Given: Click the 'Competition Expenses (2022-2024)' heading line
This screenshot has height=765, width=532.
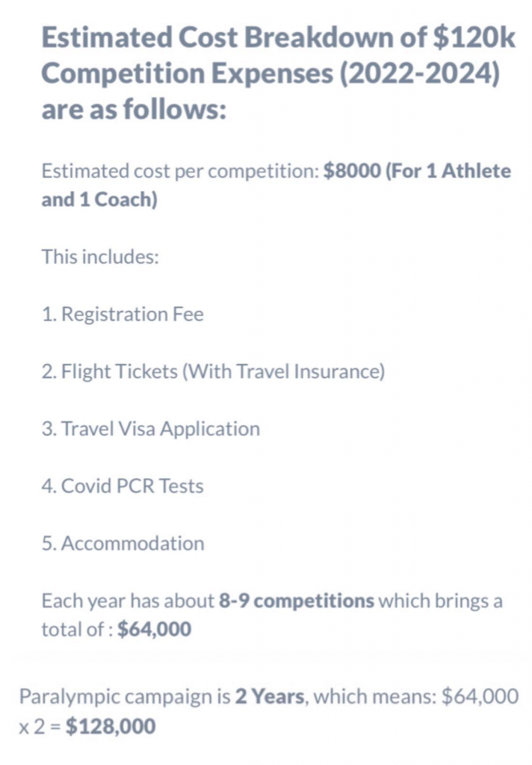Looking at the screenshot, I should point(271,74).
